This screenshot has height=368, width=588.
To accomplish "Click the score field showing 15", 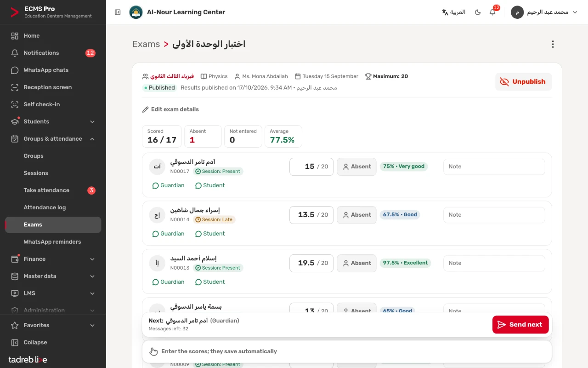I will click(311, 167).
